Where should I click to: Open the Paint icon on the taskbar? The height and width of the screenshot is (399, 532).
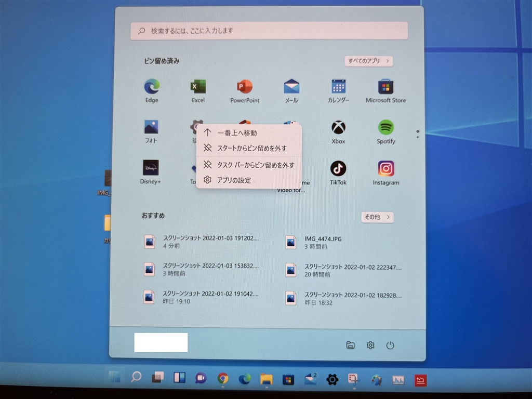coord(376,380)
